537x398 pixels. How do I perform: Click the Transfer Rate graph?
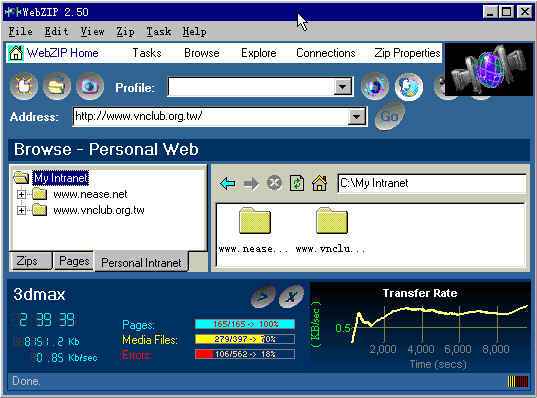[x=421, y=327]
